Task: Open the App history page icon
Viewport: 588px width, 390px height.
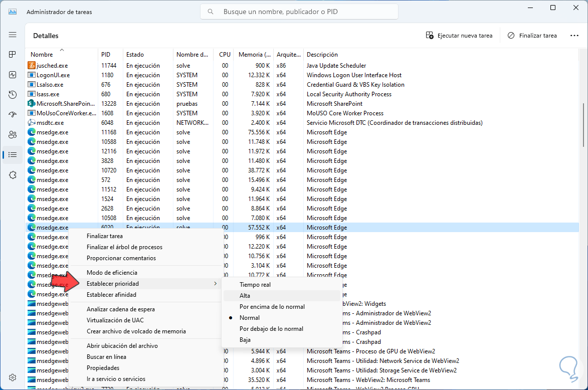Action: tap(13, 95)
